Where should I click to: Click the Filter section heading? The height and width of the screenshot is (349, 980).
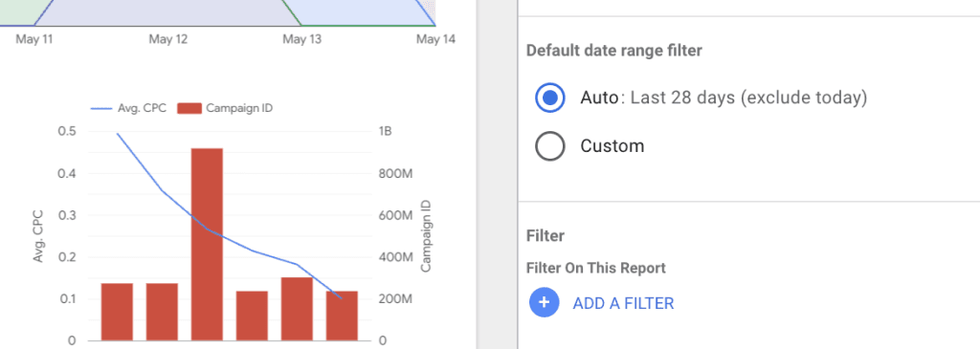545,235
